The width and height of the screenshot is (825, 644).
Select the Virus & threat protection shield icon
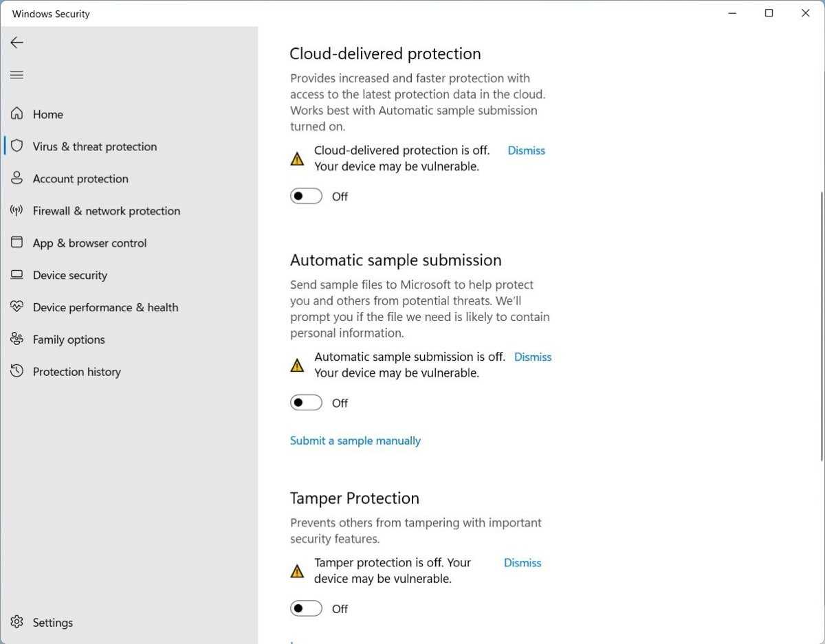17,146
